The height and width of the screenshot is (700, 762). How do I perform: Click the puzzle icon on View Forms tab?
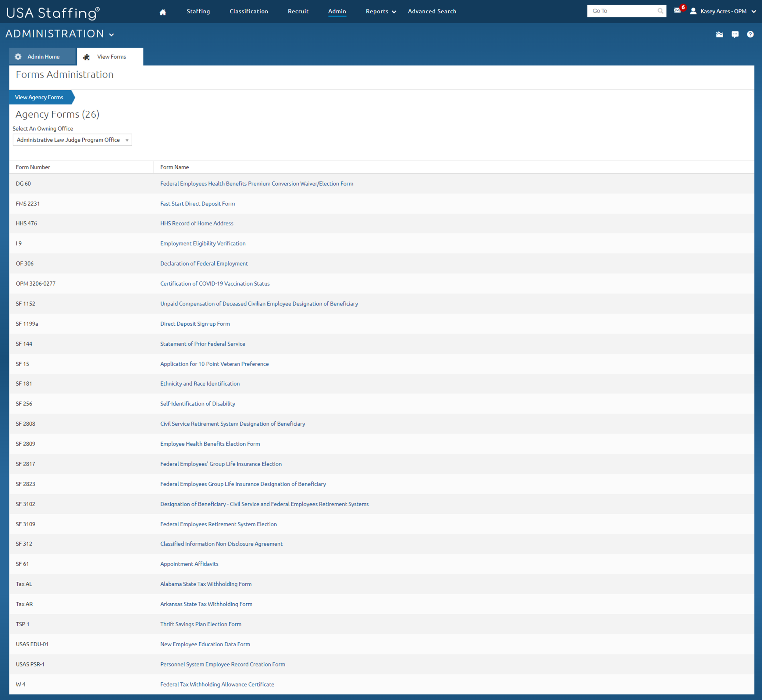[86, 57]
